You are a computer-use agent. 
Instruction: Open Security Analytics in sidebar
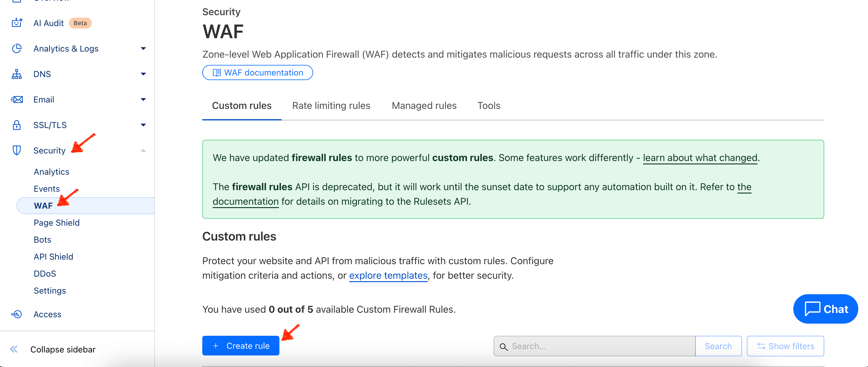[x=52, y=172]
